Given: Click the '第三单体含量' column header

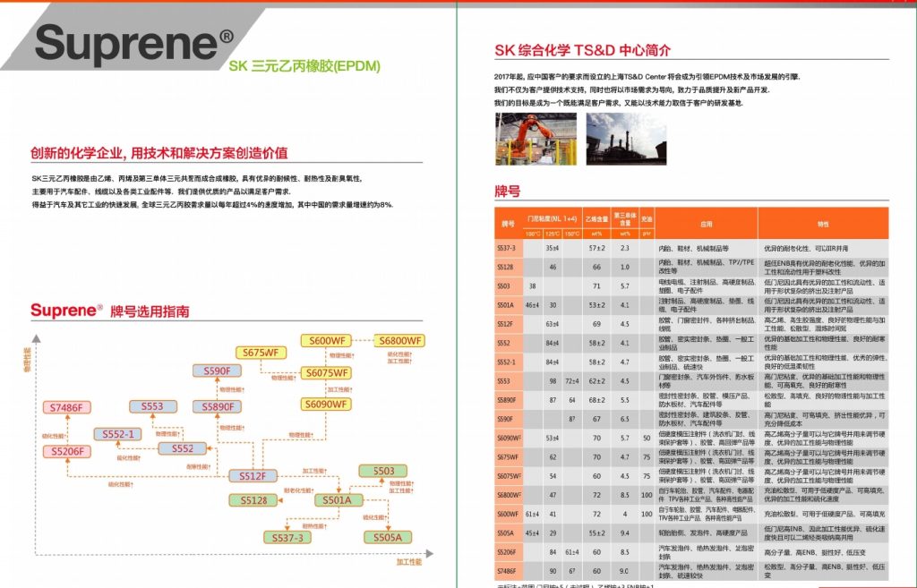Looking at the screenshot, I should coord(624,218).
